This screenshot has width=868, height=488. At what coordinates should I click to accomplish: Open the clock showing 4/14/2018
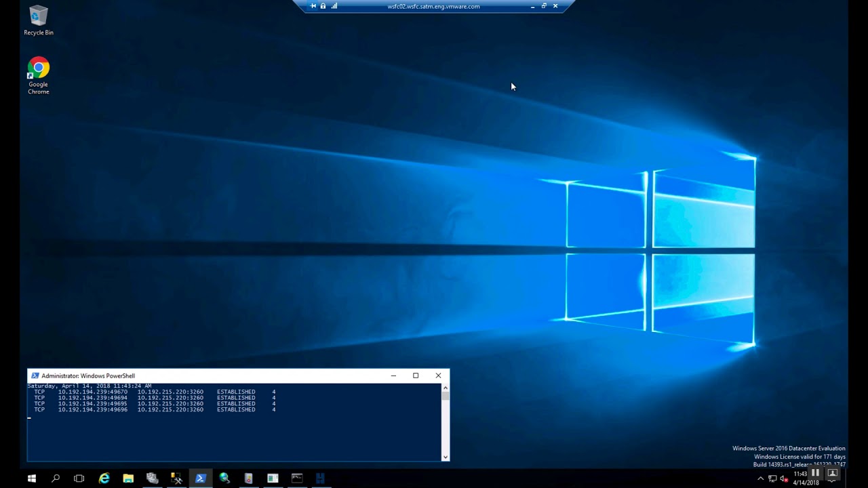807,479
